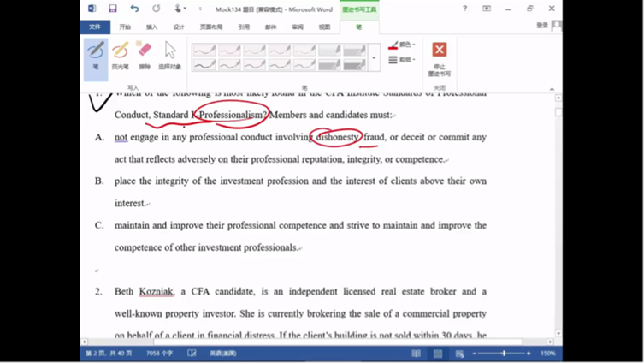
Task: Click the word "fraud" in option A
Action: [374, 137]
